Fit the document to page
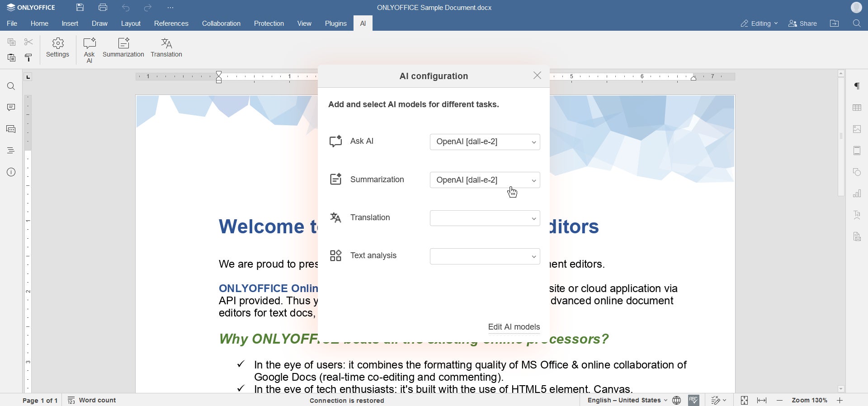This screenshot has width=868, height=406. pyautogui.click(x=744, y=401)
